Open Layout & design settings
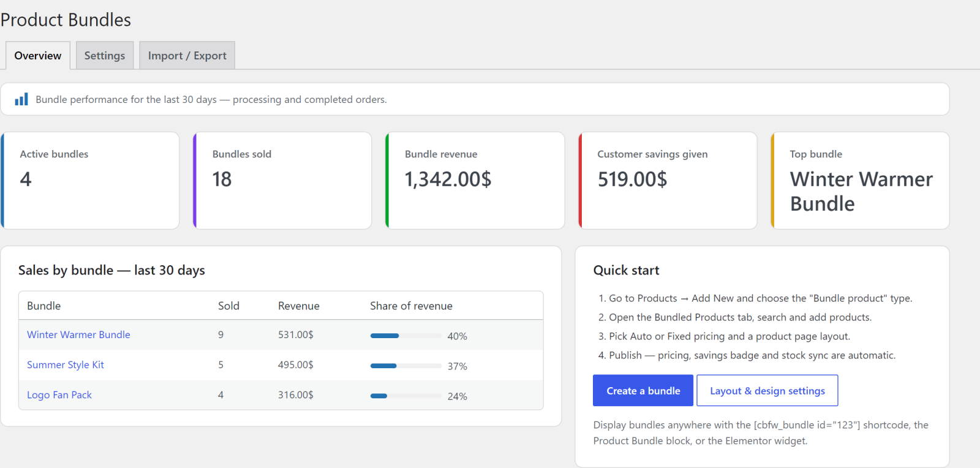 767,391
